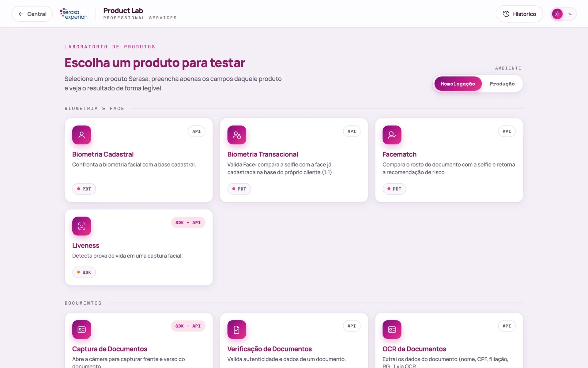The width and height of the screenshot is (588, 368).
Task: Click the Biometria Cadastral person icon
Action: coord(81,135)
